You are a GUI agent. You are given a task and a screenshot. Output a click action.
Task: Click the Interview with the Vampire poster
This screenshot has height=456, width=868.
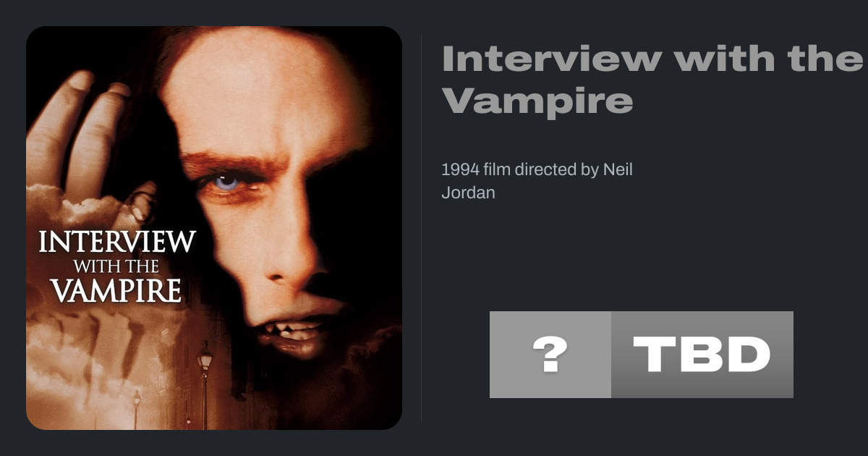click(214, 228)
